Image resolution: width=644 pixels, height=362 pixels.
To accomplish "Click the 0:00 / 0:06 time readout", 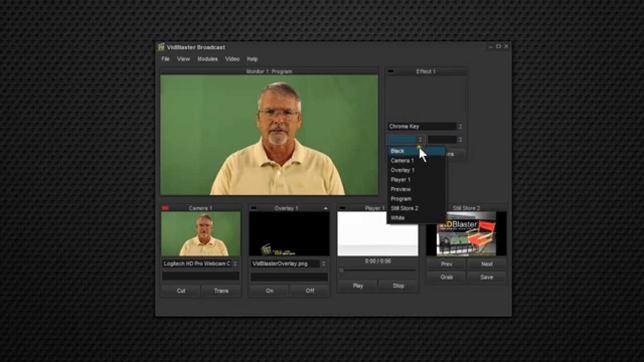I will tap(378, 261).
